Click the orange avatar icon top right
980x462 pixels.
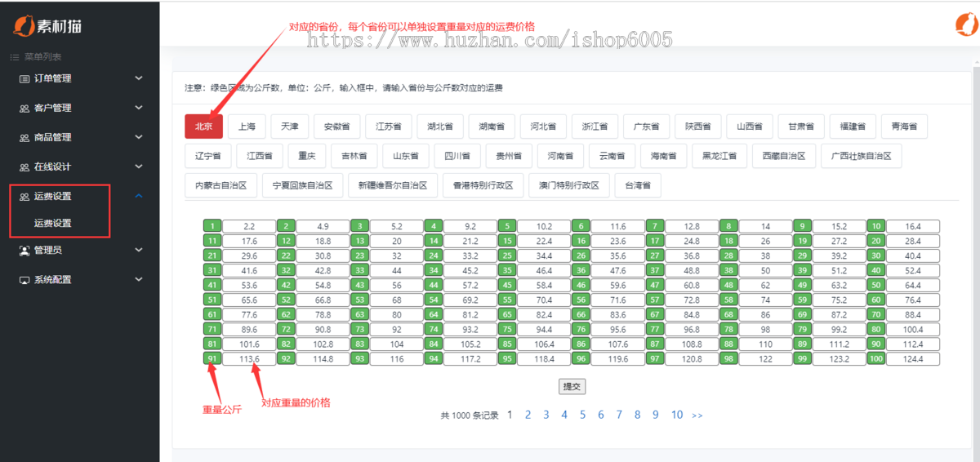pyautogui.click(x=967, y=24)
